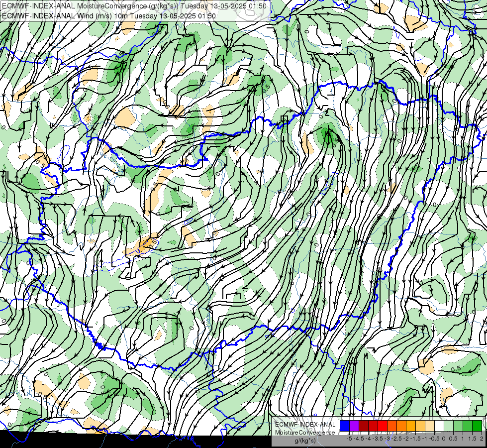Screen dimensions: 487x448
Task: Click the purple legend color swatch
Action: click(354, 426)
